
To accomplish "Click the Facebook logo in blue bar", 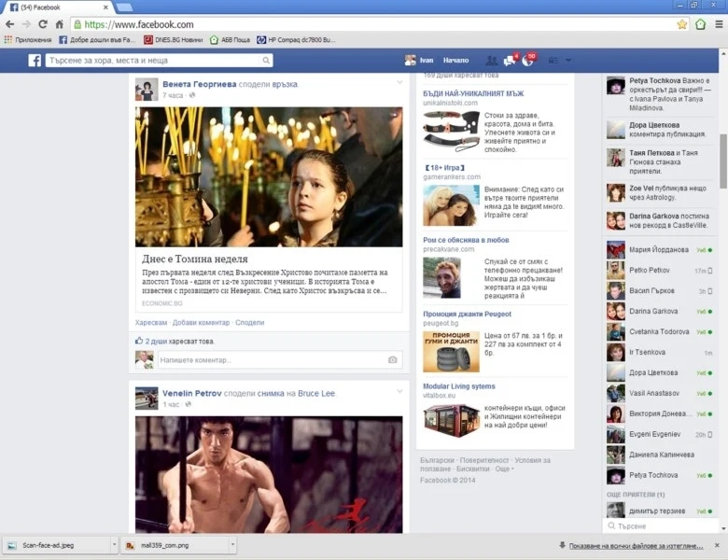I will coord(35,61).
